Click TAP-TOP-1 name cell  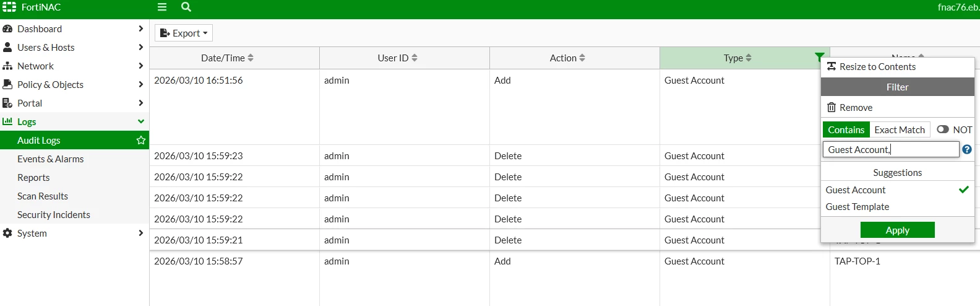858,261
